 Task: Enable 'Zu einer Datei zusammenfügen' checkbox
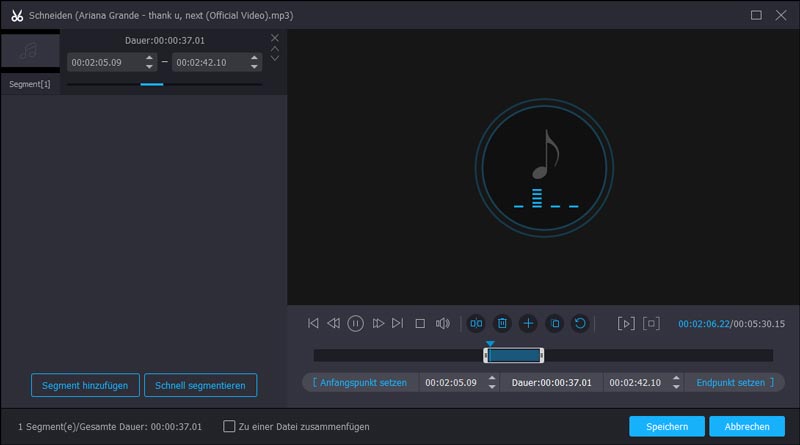pos(230,426)
